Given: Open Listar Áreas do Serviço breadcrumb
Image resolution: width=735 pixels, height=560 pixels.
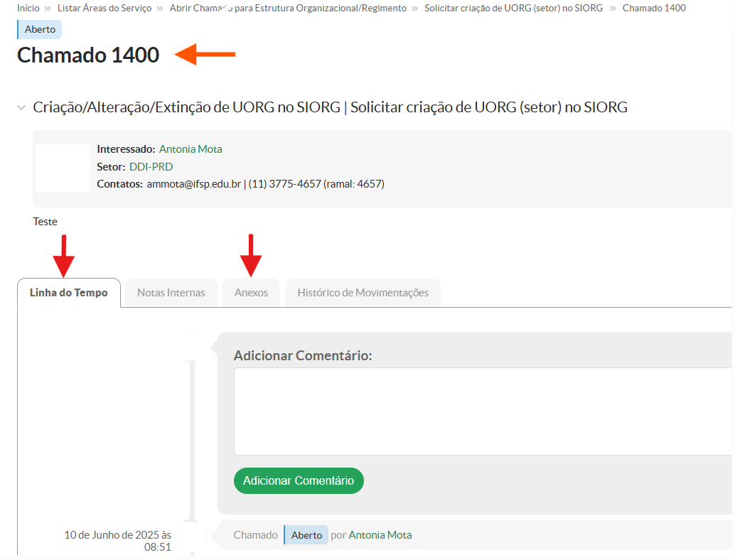Looking at the screenshot, I should [x=104, y=8].
